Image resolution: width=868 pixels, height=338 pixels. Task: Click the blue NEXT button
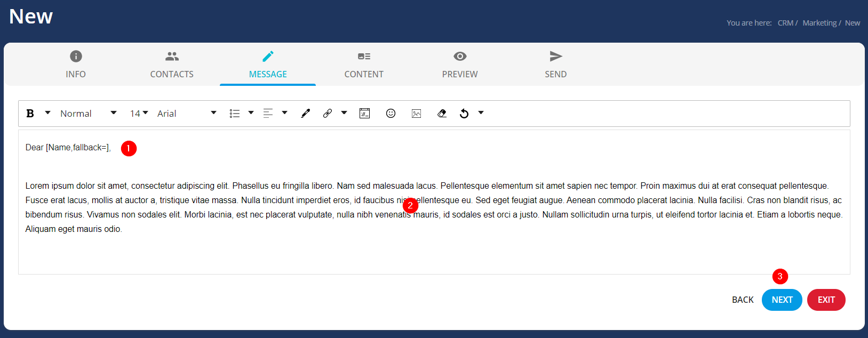point(782,300)
